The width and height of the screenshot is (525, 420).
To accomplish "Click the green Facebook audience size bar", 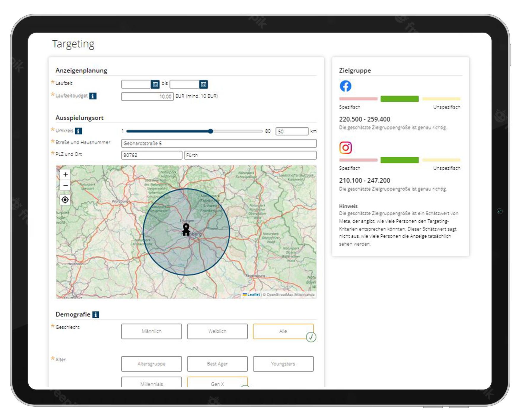I will 399,99.
